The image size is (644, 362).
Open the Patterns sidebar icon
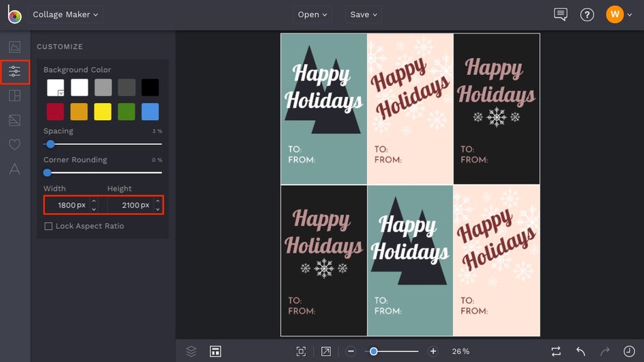15,120
